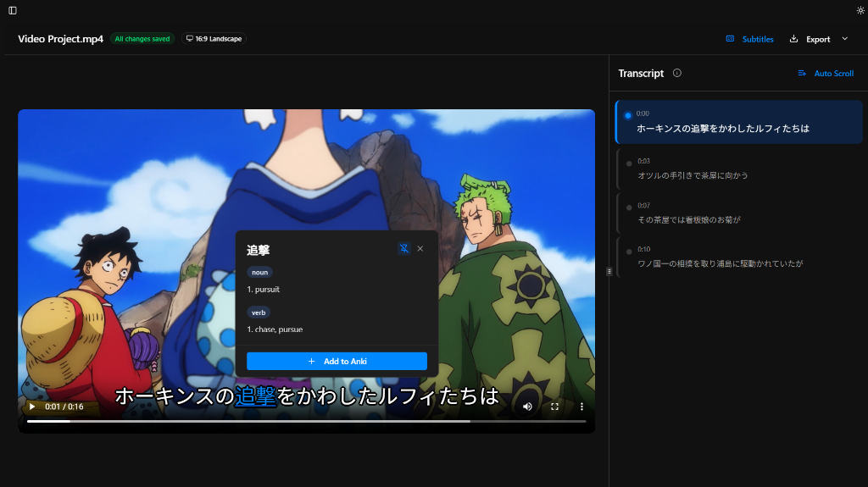The height and width of the screenshot is (487, 868).
Task: Click the Video Project.mp4 title
Action: [60, 39]
